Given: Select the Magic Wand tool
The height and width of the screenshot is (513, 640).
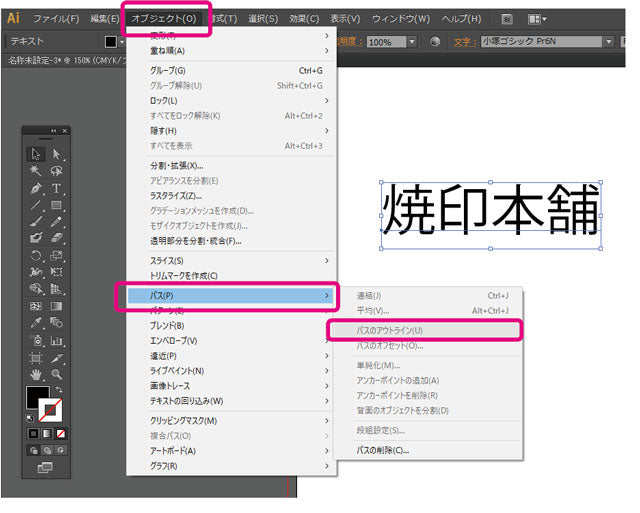Looking at the screenshot, I should click(x=36, y=171).
